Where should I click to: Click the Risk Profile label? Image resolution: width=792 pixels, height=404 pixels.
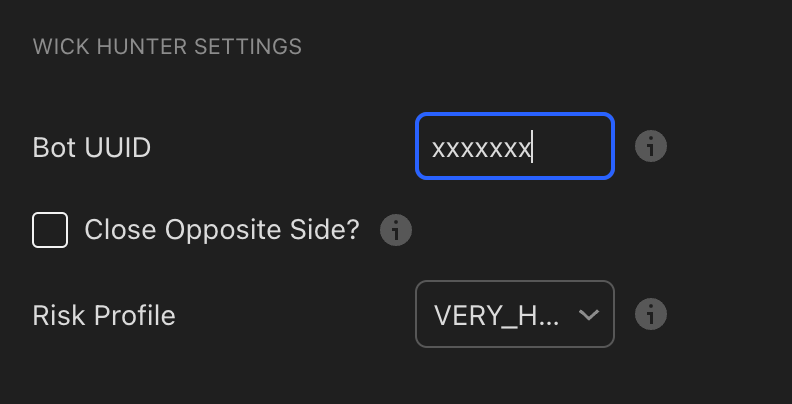point(104,316)
